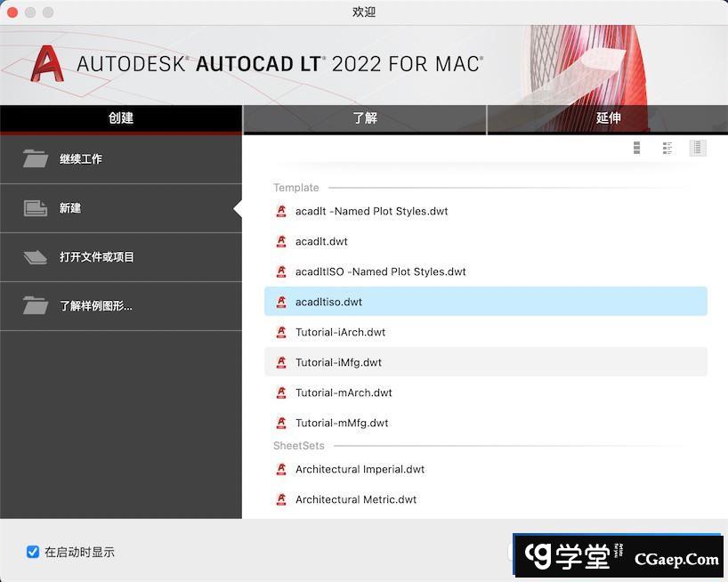Toggle the Show at Startup (在启动时显示) checkbox

[33, 552]
